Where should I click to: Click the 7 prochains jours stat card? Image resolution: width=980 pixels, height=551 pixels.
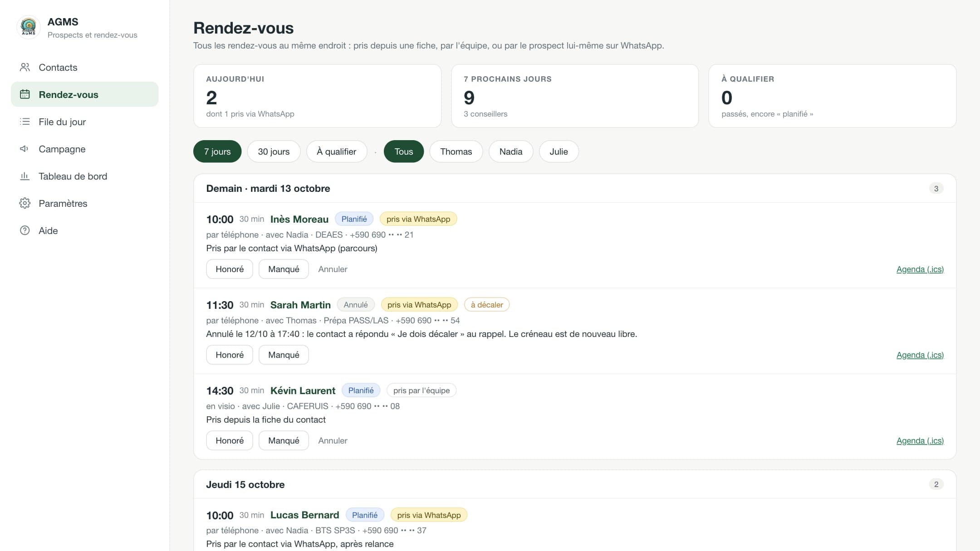tap(574, 96)
